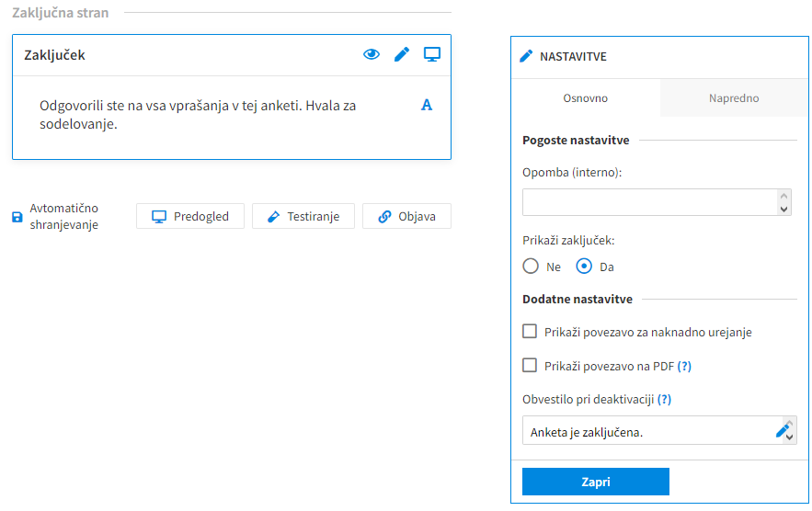812x511 pixels.
Task: Click the PDF help question mark link
Action: point(684,366)
